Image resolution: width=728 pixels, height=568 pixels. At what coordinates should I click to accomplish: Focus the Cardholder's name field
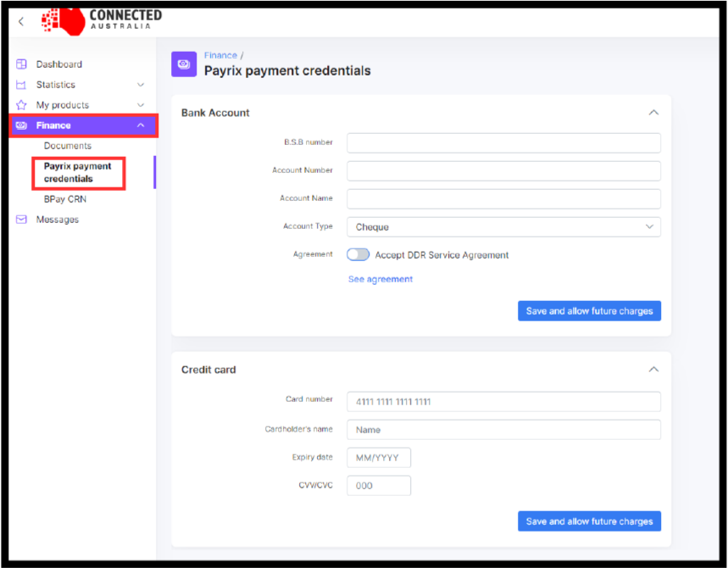tap(503, 430)
